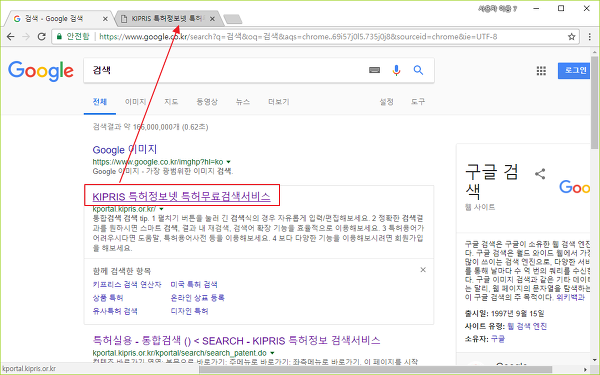Screen dimensions: 600x375
Task: Open the Google logo home link
Action: (41, 71)
